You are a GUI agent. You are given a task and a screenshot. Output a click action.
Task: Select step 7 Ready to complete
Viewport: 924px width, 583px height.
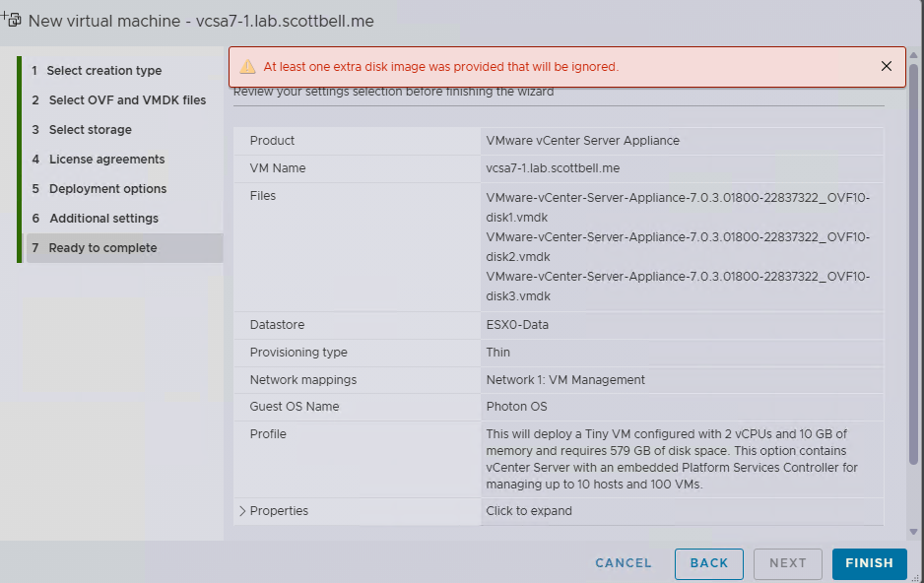tap(102, 248)
